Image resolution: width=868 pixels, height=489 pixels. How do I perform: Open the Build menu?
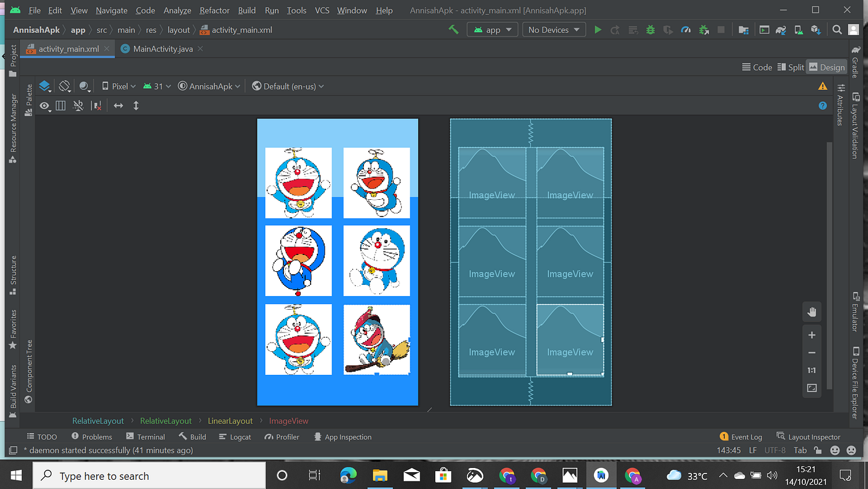(x=247, y=10)
